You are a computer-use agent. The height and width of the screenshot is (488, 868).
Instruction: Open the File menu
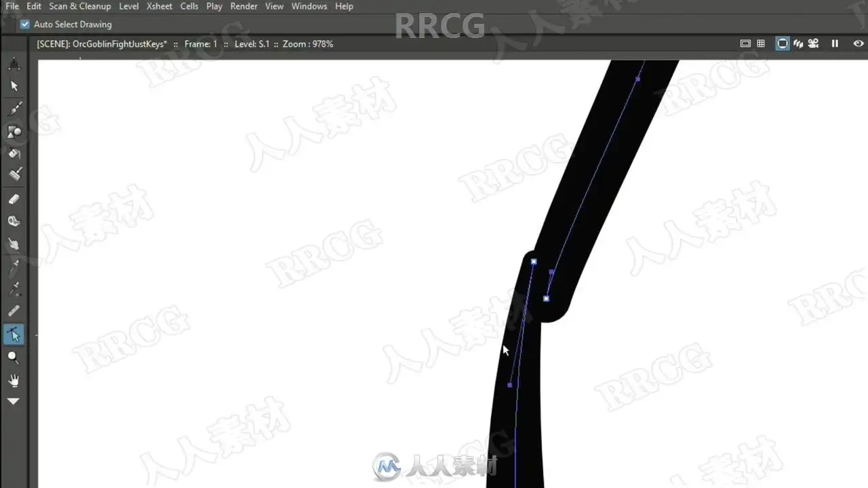(x=12, y=6)
